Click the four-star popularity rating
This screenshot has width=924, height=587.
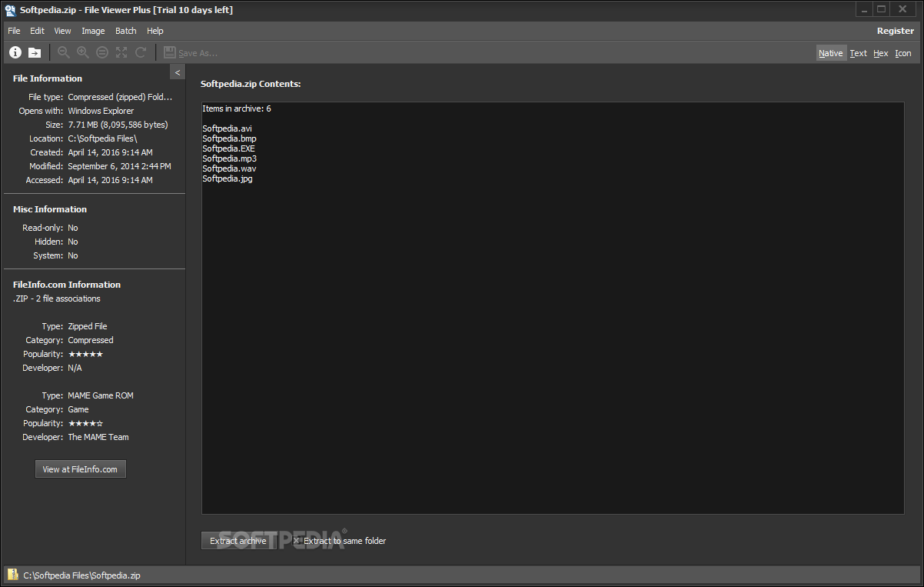pos(85,423)
